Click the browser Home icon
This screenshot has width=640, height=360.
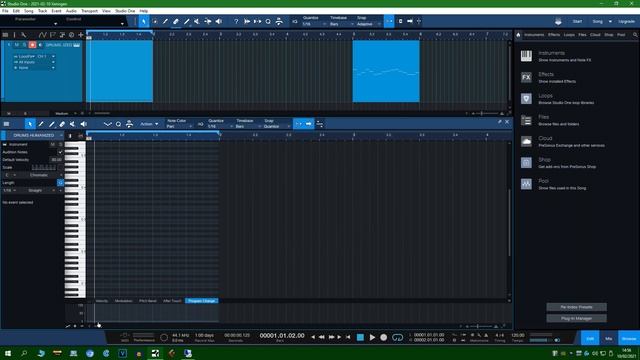pyautogui.click(x=518, y=35)
